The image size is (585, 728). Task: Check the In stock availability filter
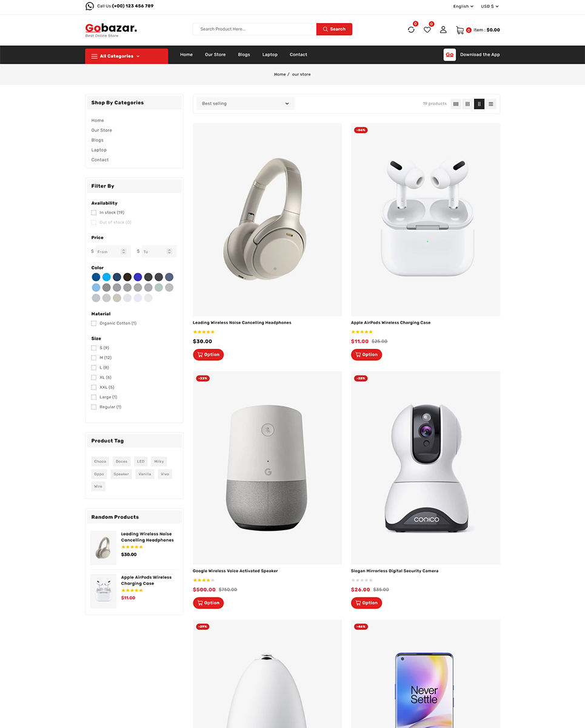94,212
